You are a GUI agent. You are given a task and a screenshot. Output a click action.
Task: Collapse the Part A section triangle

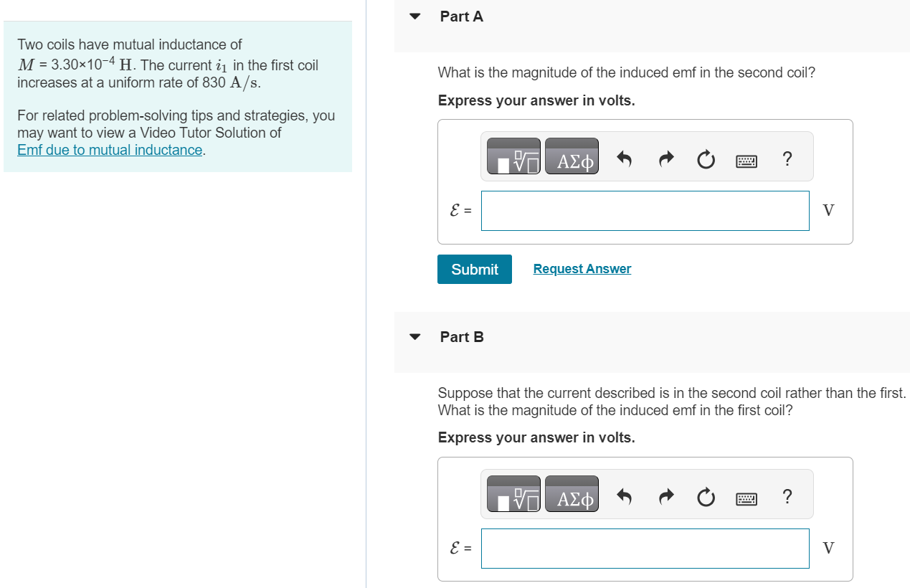(x=414, y=16)
